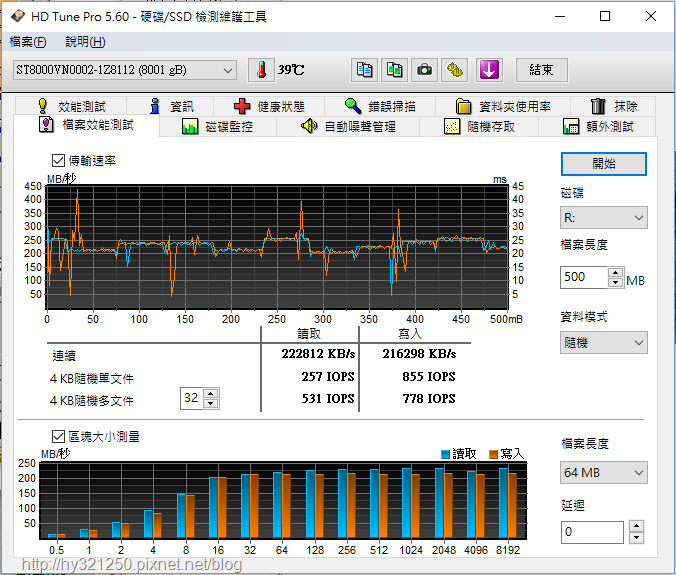
Task: Open the 檔案(F) menu
Action: (x=28, y=42)
